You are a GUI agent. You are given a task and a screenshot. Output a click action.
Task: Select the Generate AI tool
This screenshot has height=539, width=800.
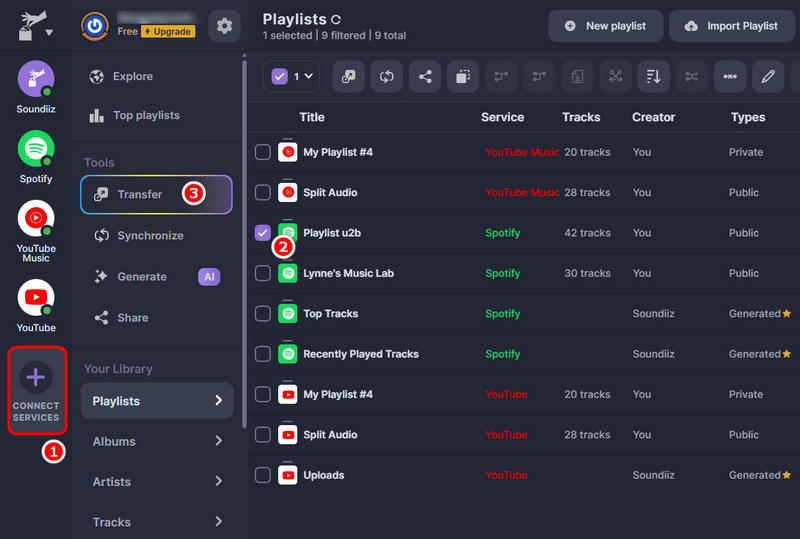point(156,277)
